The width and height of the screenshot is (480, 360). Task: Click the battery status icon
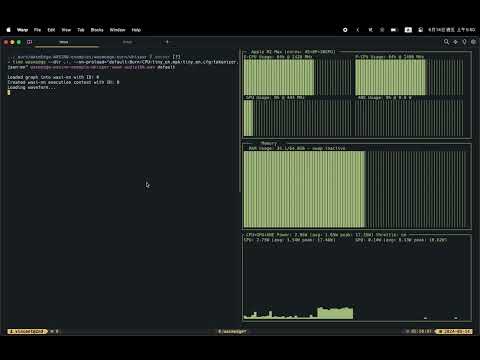point(394,30)
